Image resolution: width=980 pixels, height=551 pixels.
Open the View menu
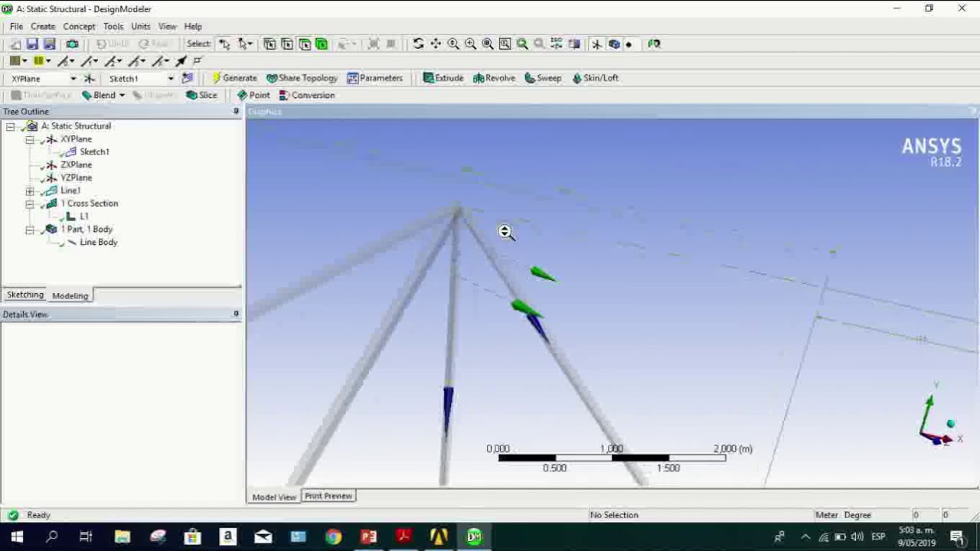pyautogui.click(x=167, y=27)
